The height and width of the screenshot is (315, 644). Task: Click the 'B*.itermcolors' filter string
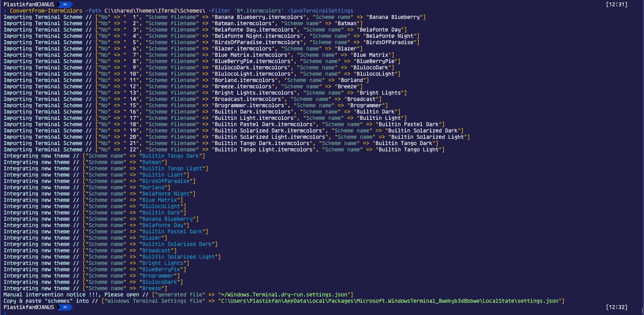click(259, 11)
